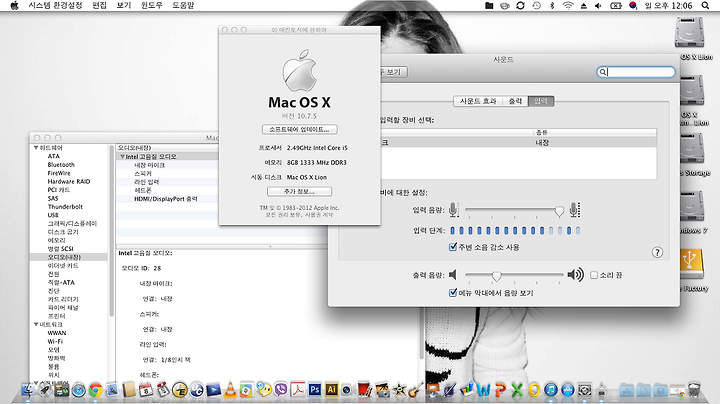Viewport: 720px width, 404px height.
Task: Launch PowerPoint from the dock
Action: coord(500,390)
